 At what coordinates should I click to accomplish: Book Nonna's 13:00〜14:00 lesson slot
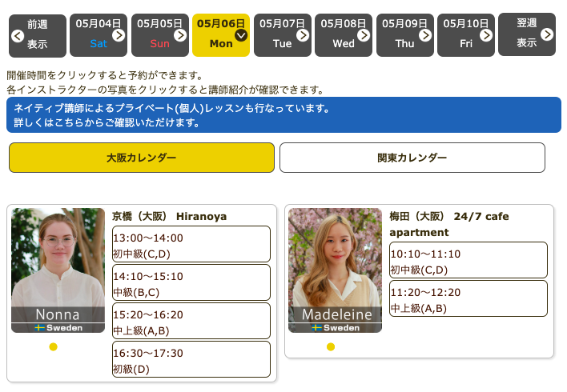(x=191, y=245)
